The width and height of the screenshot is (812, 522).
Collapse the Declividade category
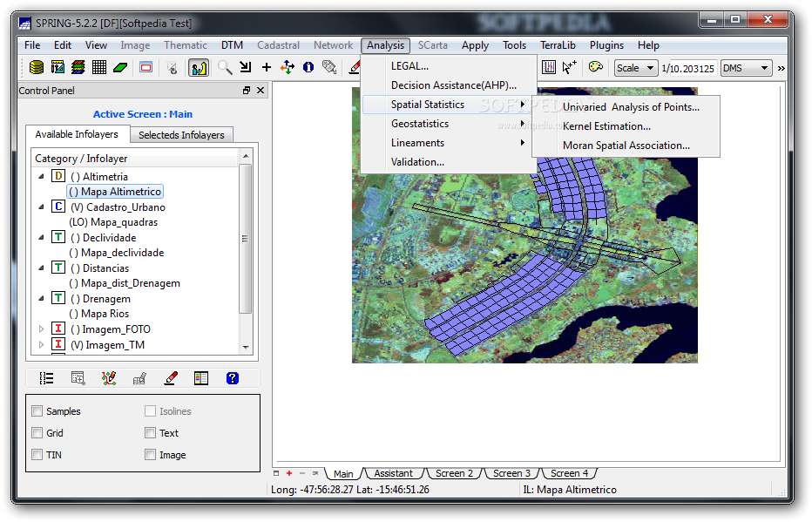point(42,238)
